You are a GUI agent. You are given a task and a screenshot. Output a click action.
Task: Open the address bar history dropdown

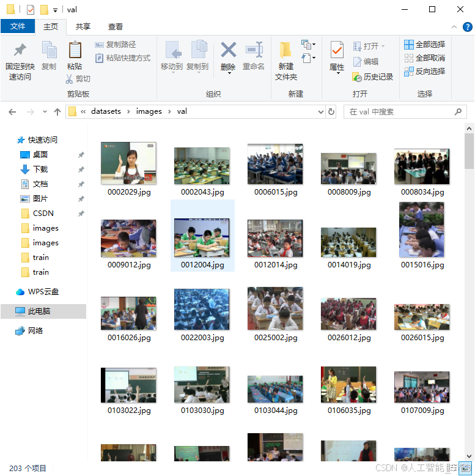click(x=320, y=112)
